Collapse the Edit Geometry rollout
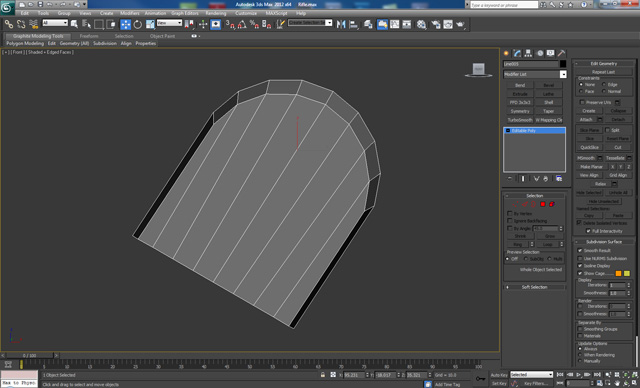The width and height of the screenshot is (640, 388). click(x=604, y=64)
